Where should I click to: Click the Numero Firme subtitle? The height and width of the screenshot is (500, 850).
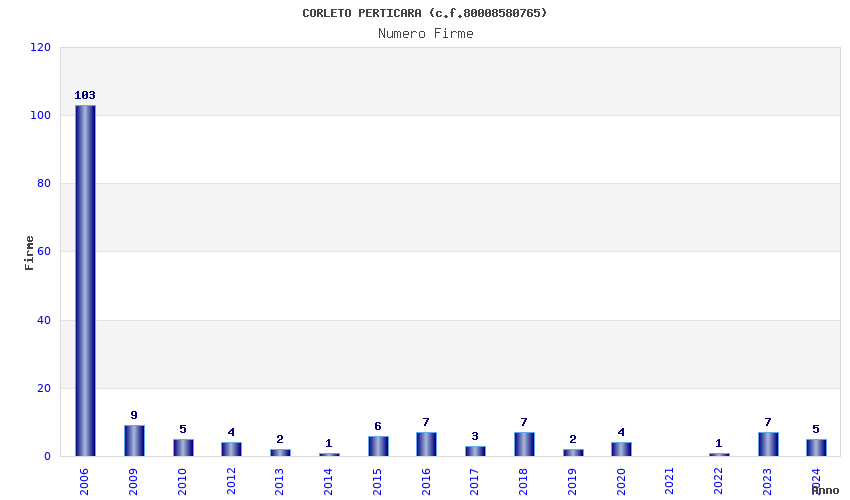point(425,34)
